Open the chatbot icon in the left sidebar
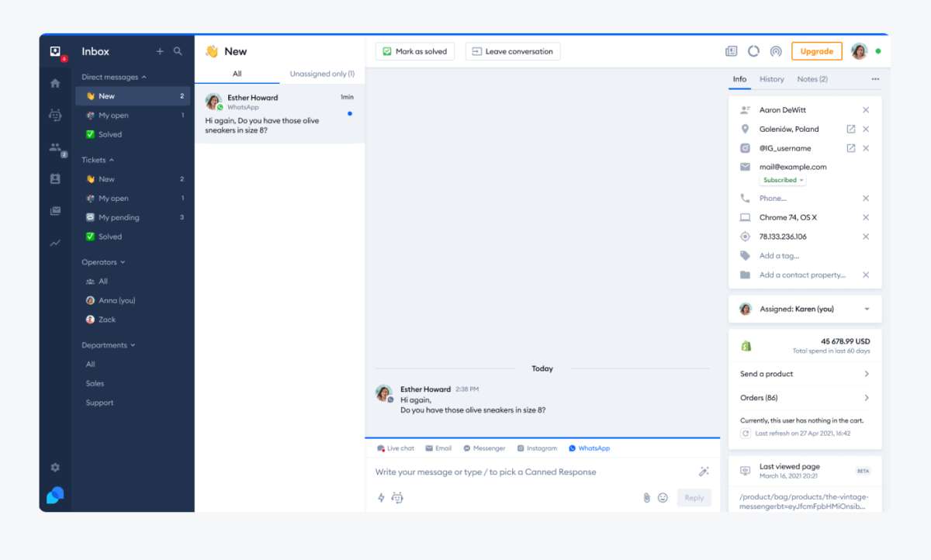Viewport: 931px width, 560px height. pyautogui.click(x=54, y=114)
